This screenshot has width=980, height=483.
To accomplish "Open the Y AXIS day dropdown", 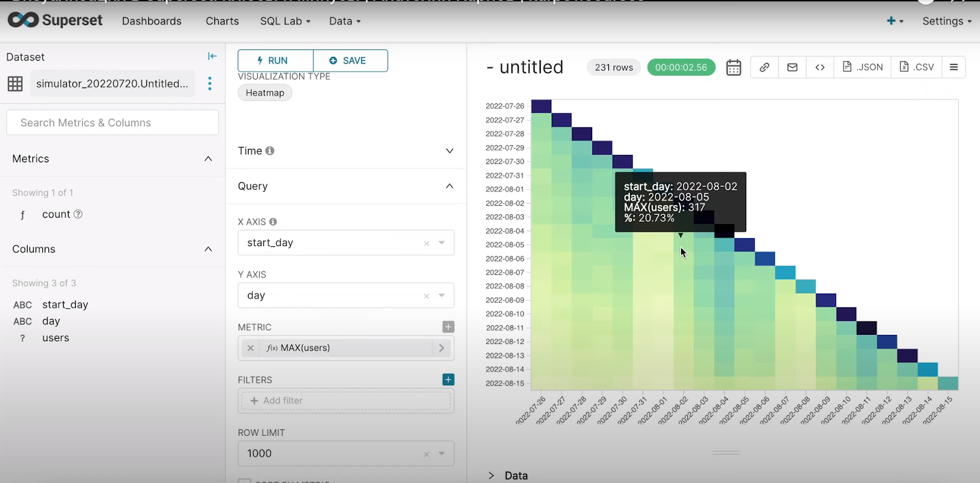I will coord(442,296).
